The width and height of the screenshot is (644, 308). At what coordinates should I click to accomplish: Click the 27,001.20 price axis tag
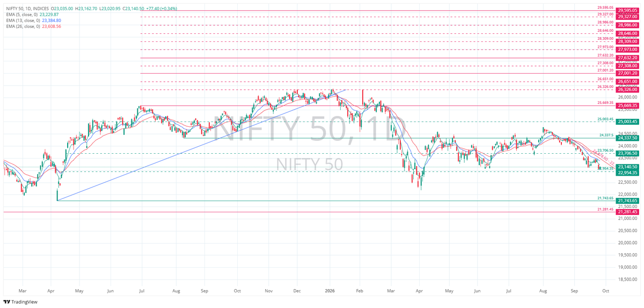[627, 73]
